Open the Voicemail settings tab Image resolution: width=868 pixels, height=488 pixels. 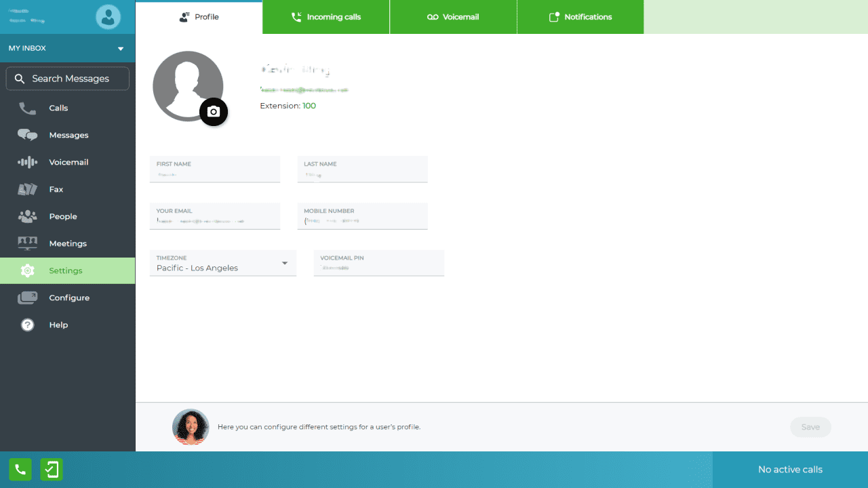(x=453, y=17)
